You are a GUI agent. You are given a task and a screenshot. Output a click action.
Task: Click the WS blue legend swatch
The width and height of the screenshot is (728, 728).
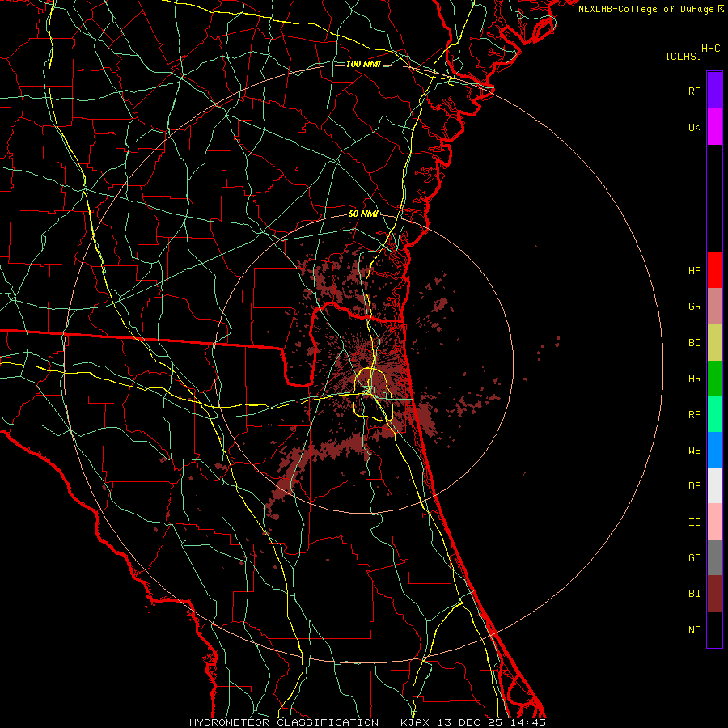click(x=714, y=450)
